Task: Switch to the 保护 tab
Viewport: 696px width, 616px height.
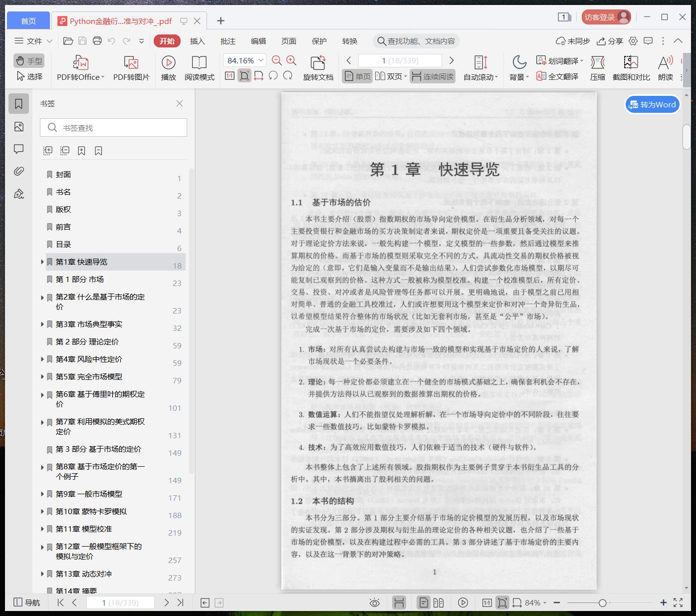Action: 319,41
